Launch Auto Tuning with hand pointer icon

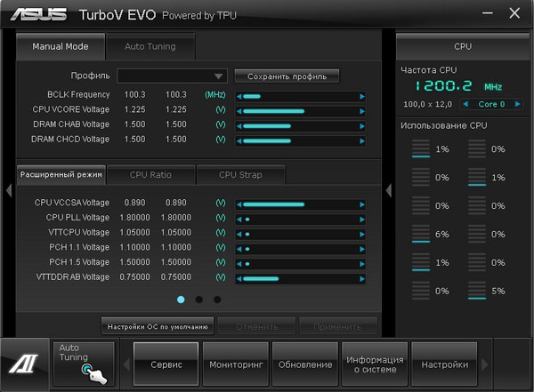tap(84, 364)
